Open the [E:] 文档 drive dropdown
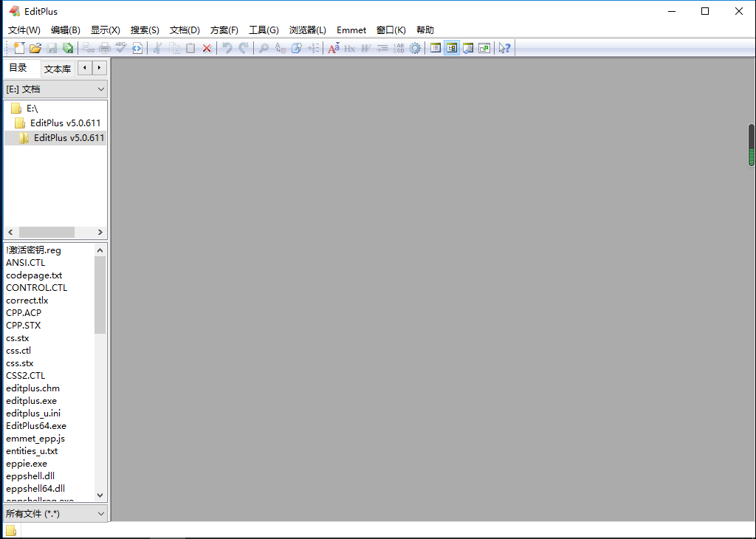Screen dimensions: 756x539 (x=55, y=88)
